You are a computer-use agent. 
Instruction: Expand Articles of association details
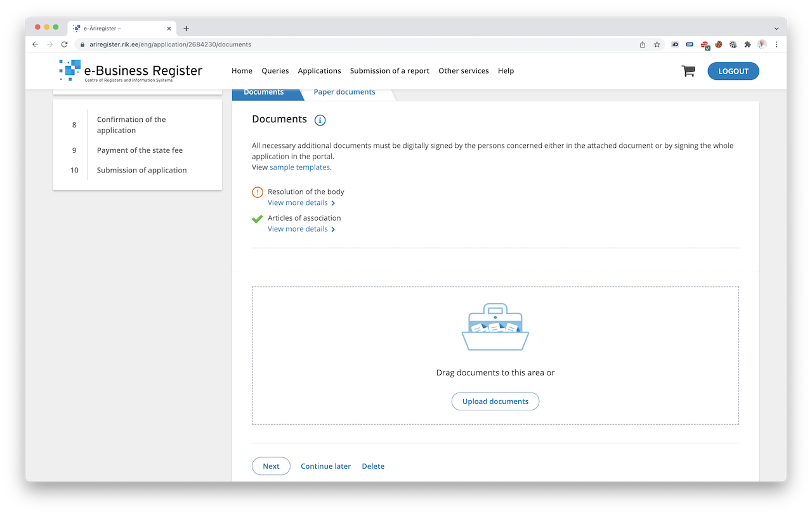[301, 229]
